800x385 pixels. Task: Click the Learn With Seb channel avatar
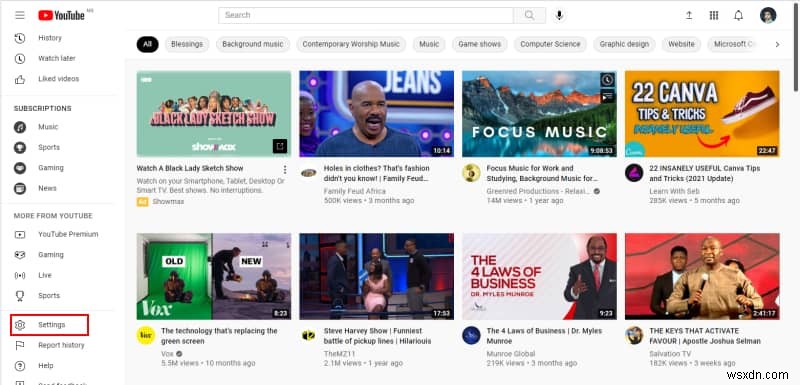click(634, 173)
